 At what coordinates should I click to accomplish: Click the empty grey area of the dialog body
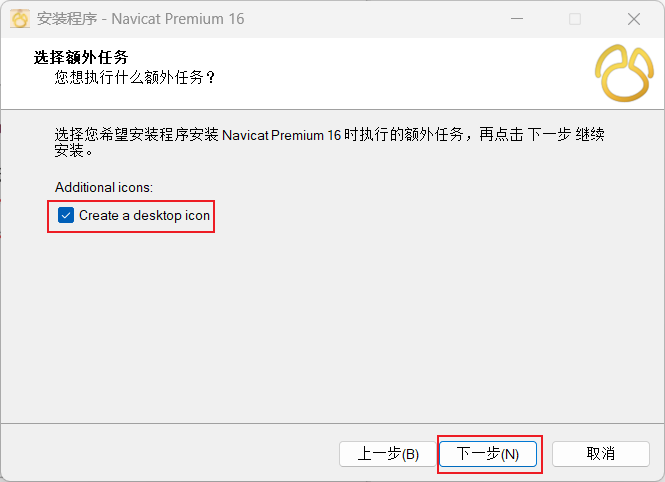point(332,326)
